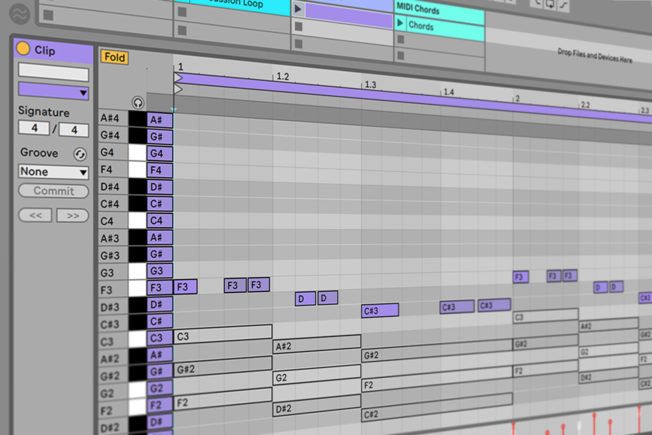Viewport: 652px width, 435px height.
Task: Click the time signature numerator field
Action: [x=34, y=128]
